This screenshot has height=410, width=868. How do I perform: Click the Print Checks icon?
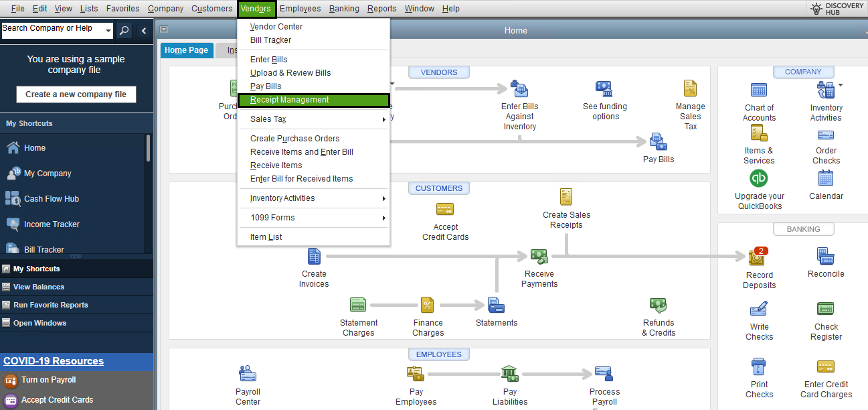(759, 367)
